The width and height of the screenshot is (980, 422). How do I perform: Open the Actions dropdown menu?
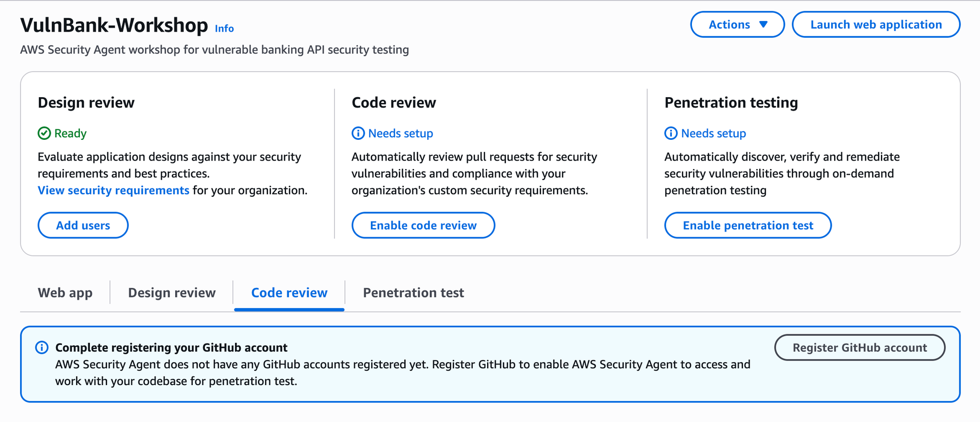737,24
